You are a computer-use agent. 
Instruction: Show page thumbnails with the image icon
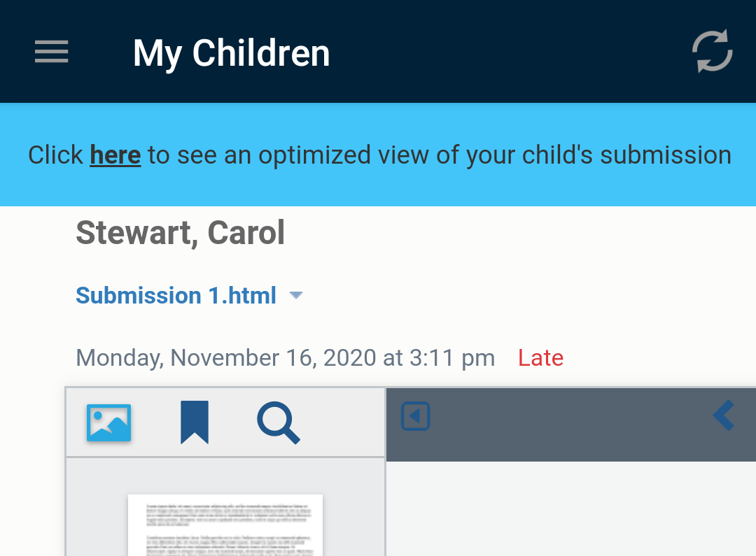(x=108, y=423)
